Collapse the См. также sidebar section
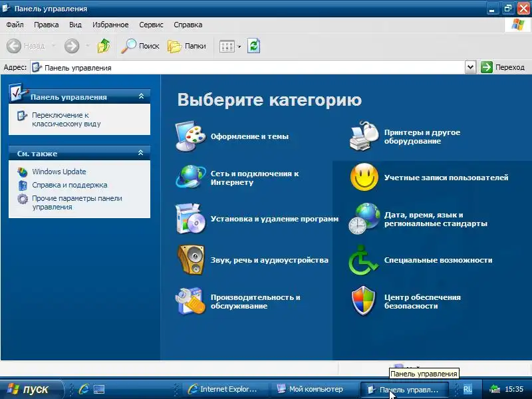The image size is (532, 399). point(141,153)
